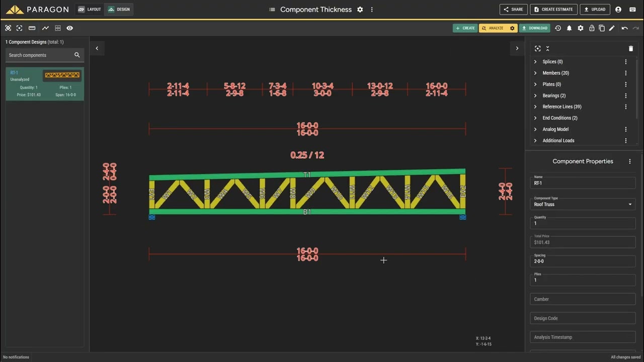Expand the Plates (0) node
644x362 pixels.
coord(535,84)
